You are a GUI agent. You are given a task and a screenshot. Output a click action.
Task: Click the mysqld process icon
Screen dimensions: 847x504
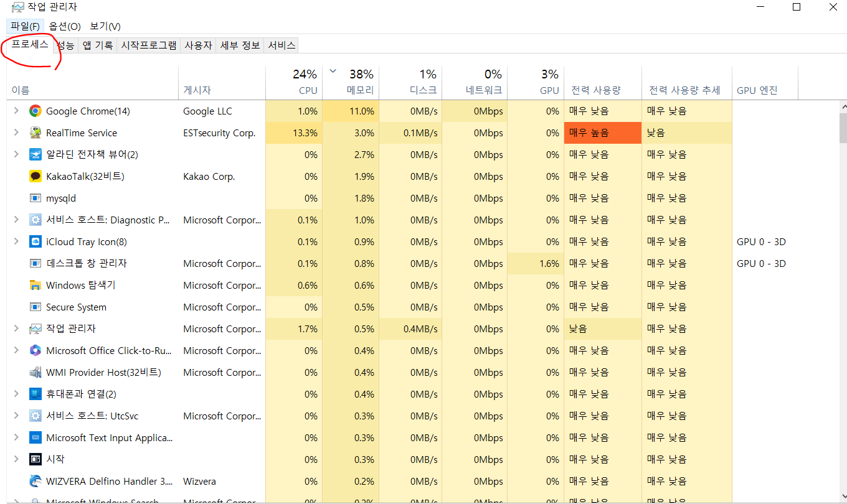[35, 198]
